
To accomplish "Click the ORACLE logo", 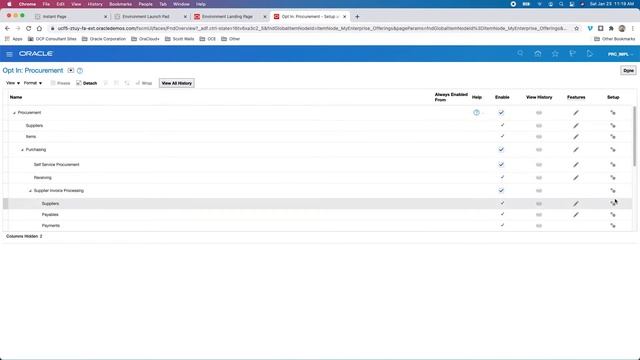I will (x=36, y=54).
